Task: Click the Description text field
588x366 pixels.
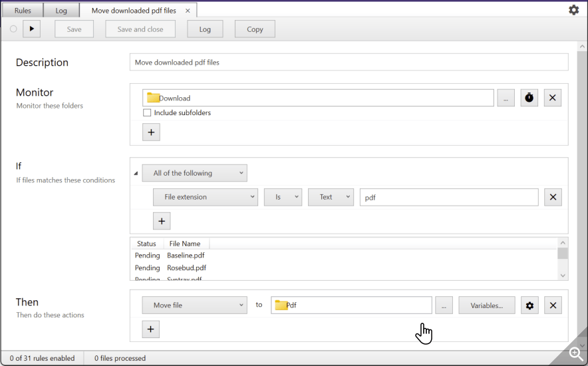Action: coord(349,63)
